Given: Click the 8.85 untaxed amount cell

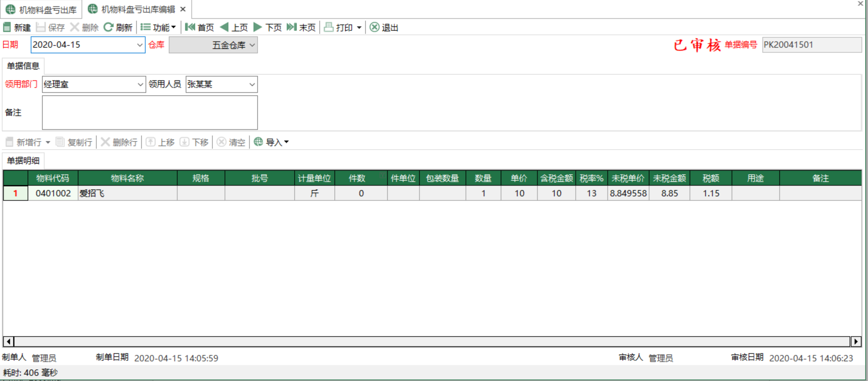Looking at the screenshot, I should 669,193.
